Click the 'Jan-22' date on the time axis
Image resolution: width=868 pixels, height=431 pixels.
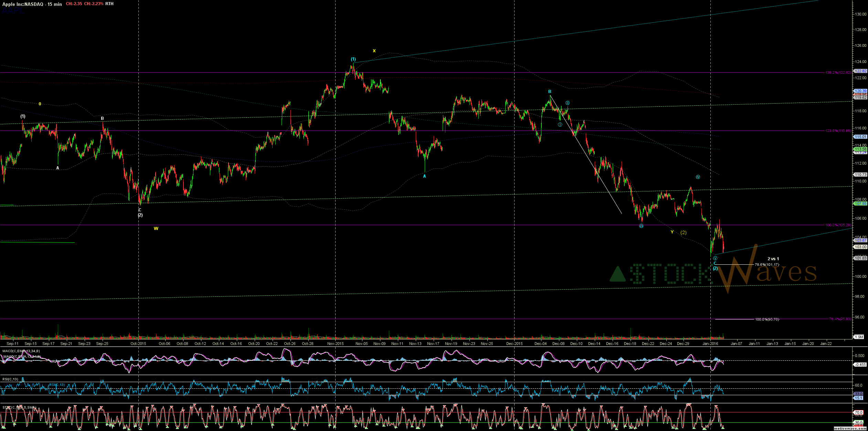(x=826, y=344)
